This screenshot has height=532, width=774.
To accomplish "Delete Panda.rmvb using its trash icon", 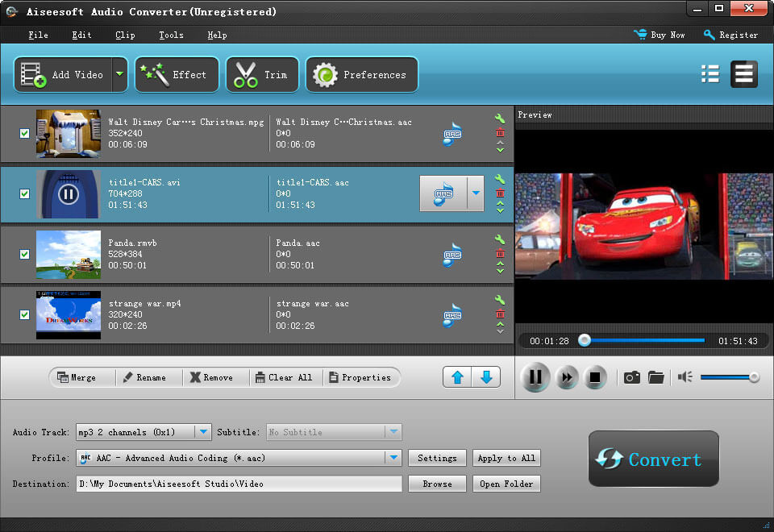I will [x=500, y=254].
